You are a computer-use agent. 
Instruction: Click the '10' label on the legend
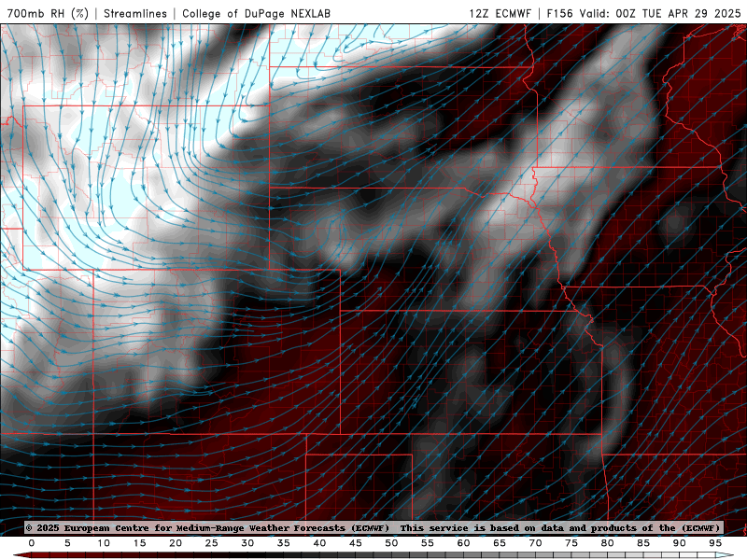click(x=104, y=543)
